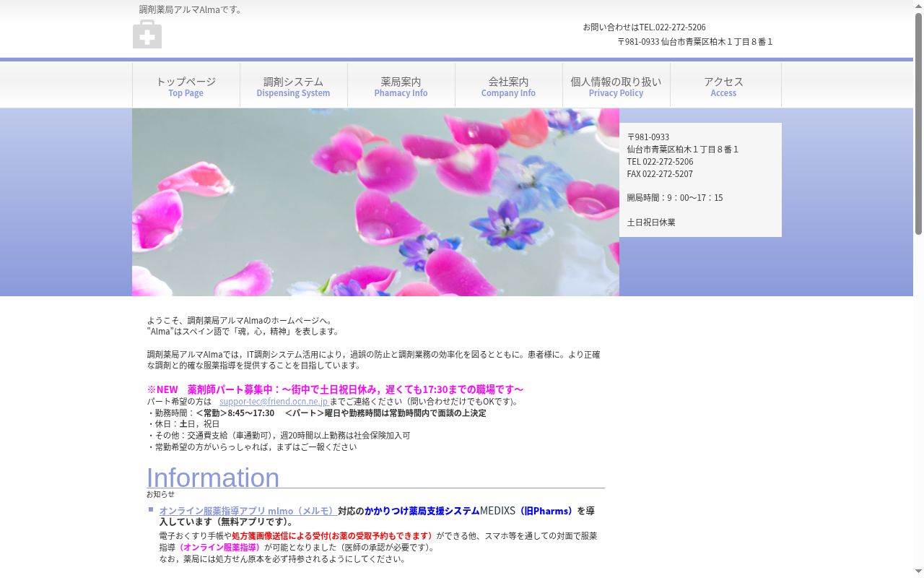Click the suppor-tec@friend.ocn.ne.jp email link

tap(274, 402)
